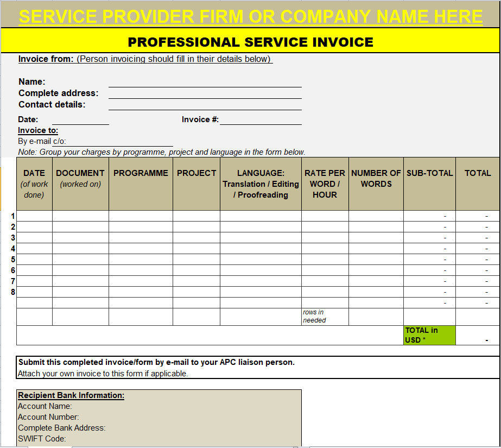Click the Invoice # input field
This screenshot has width=501, height=448.
coord(261,119)
